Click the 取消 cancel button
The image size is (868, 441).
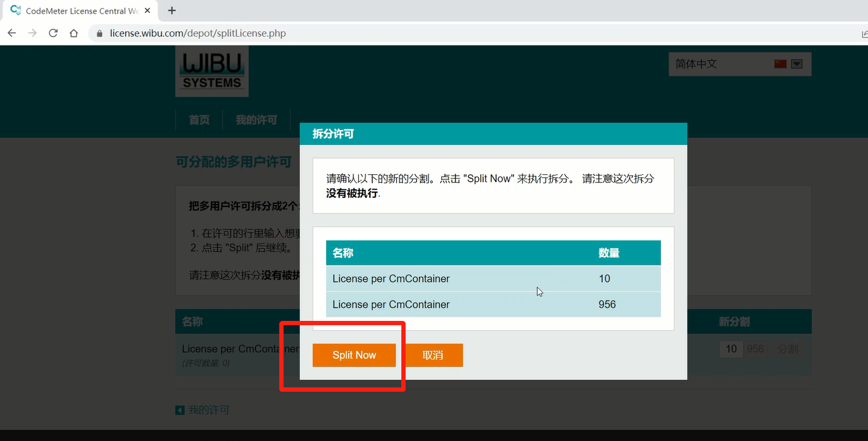[433, 355]
